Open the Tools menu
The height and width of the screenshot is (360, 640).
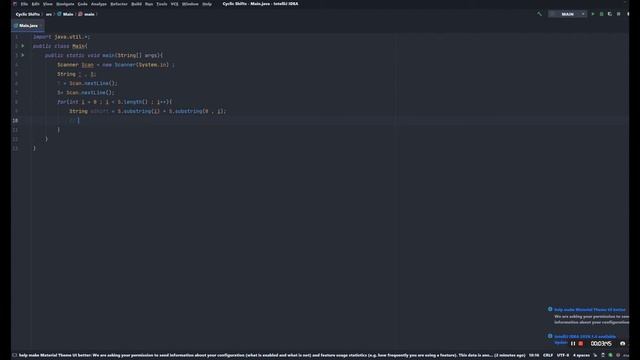pyautogui.click(x=162, y=4)
